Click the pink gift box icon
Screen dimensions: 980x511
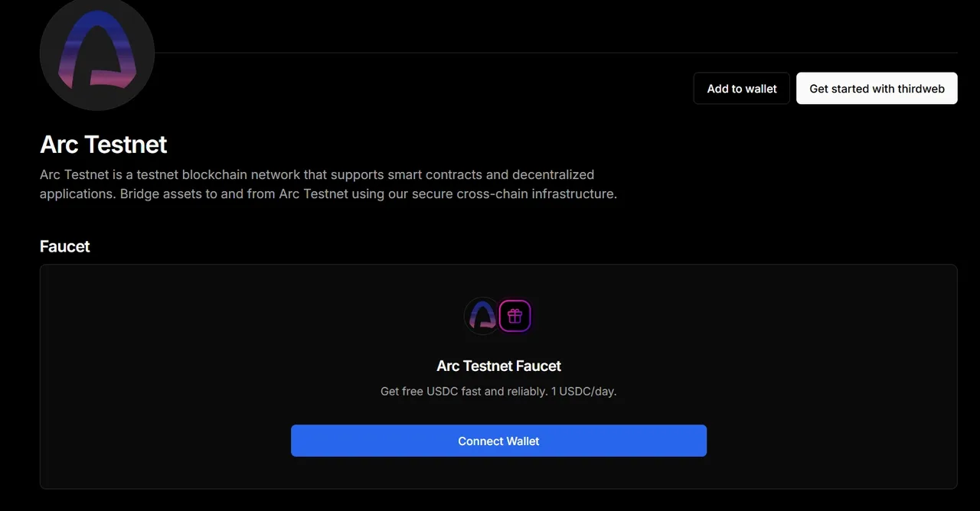[514, 315]
